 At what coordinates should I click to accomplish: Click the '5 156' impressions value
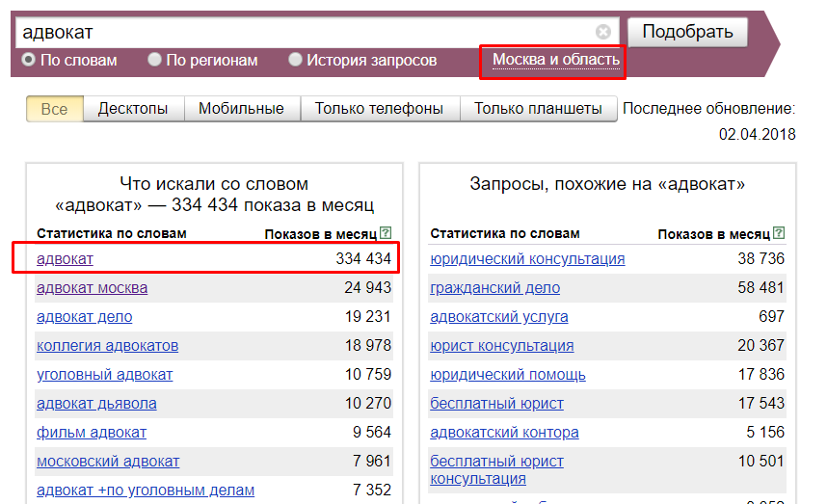tap(765, 433)
